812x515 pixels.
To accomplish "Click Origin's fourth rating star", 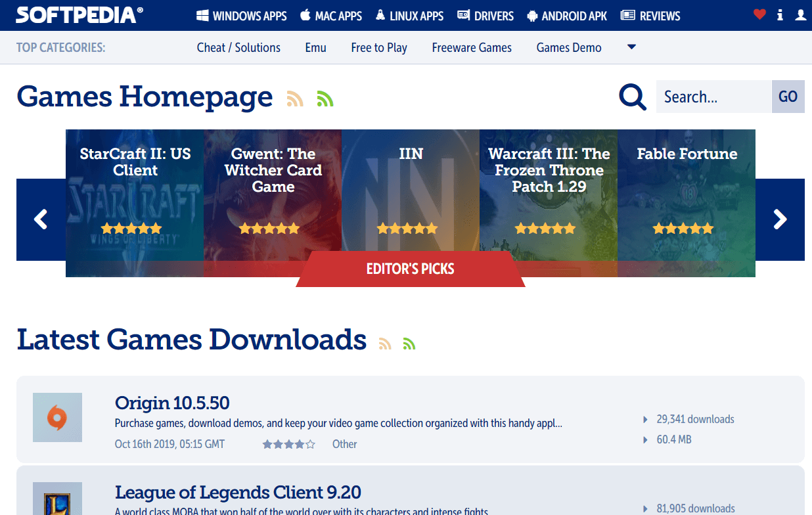I will (x=300, y=444).
